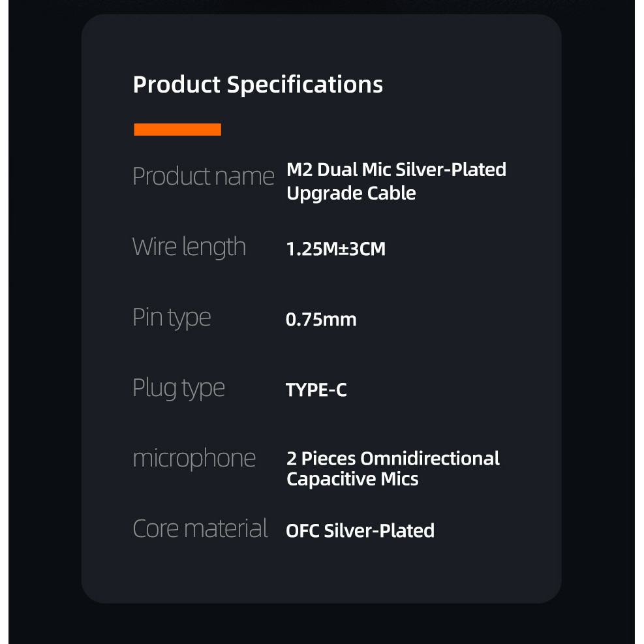Click the Product Specifications heading
Screen dimensions: 644x644
pyautogui.click(x=258, y=85)
